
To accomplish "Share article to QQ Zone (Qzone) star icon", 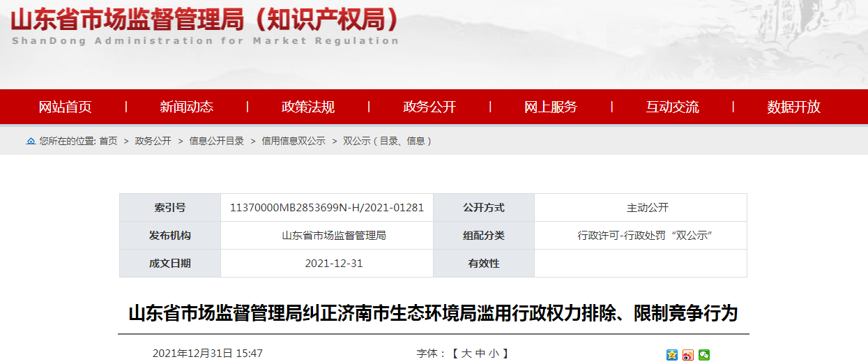I will [672, 355].
